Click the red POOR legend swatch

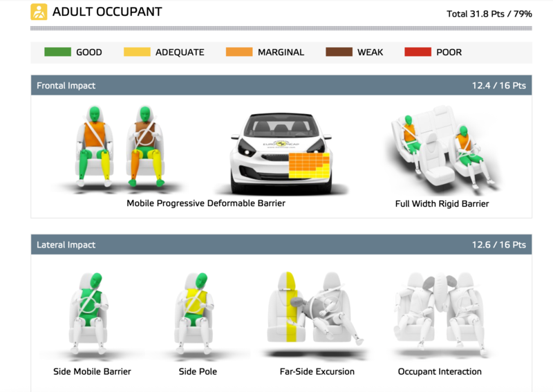tap(418, 52)
